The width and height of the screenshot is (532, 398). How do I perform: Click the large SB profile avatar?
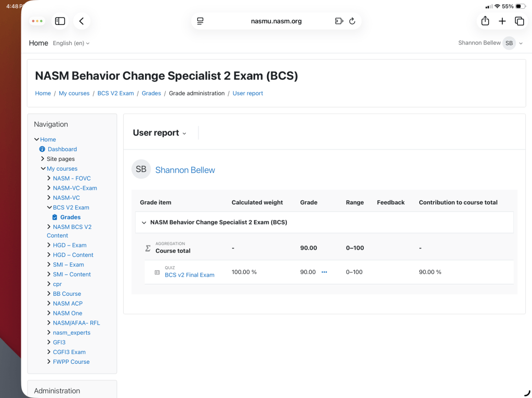(141, 169)
